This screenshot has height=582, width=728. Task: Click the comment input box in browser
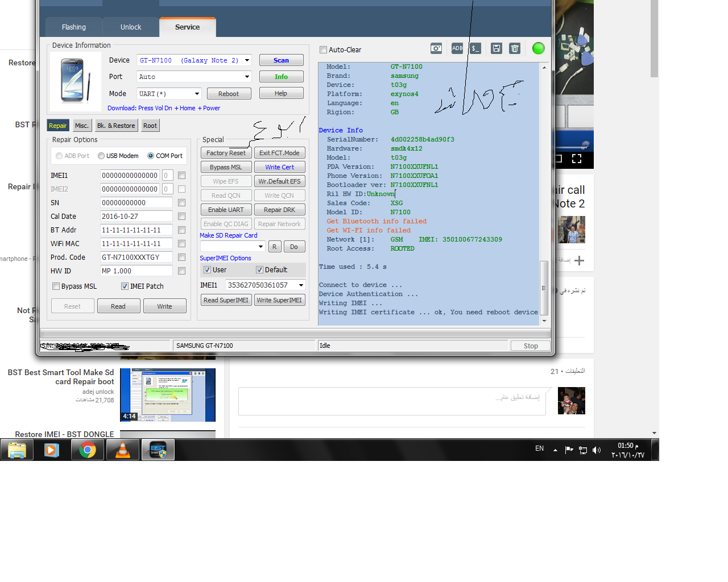click(x=392, y=401)
